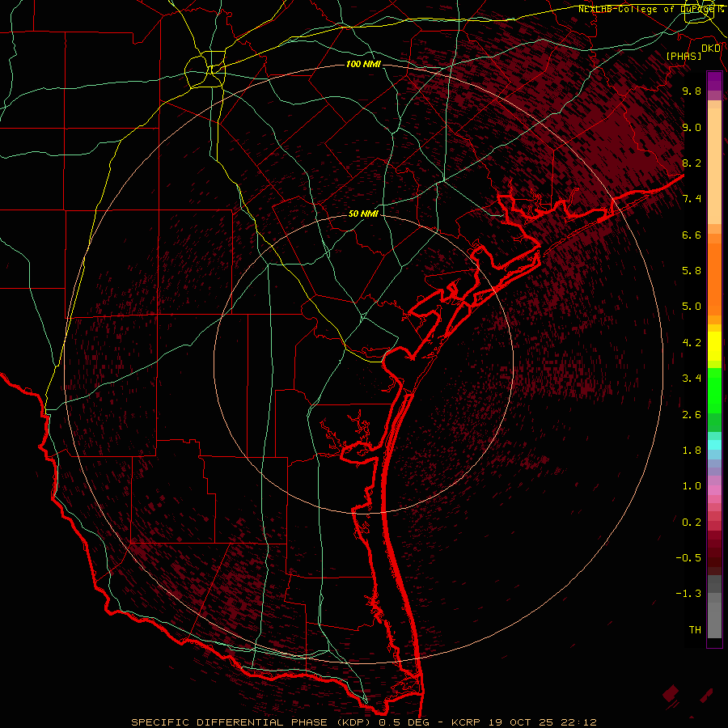
Task: Click the -1.3 value on color scale
Action: tap(688, 594)
